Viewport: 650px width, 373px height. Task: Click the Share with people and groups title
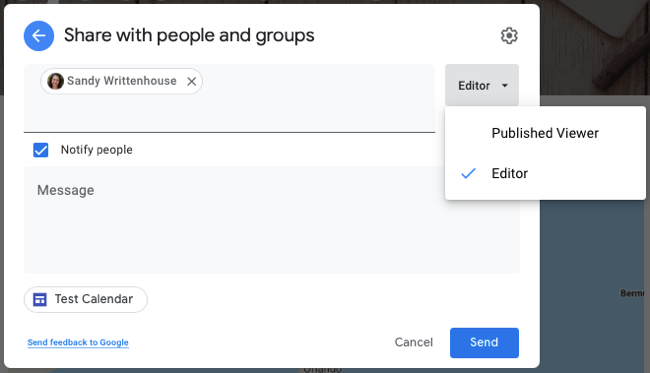click(x=189, y=36)
